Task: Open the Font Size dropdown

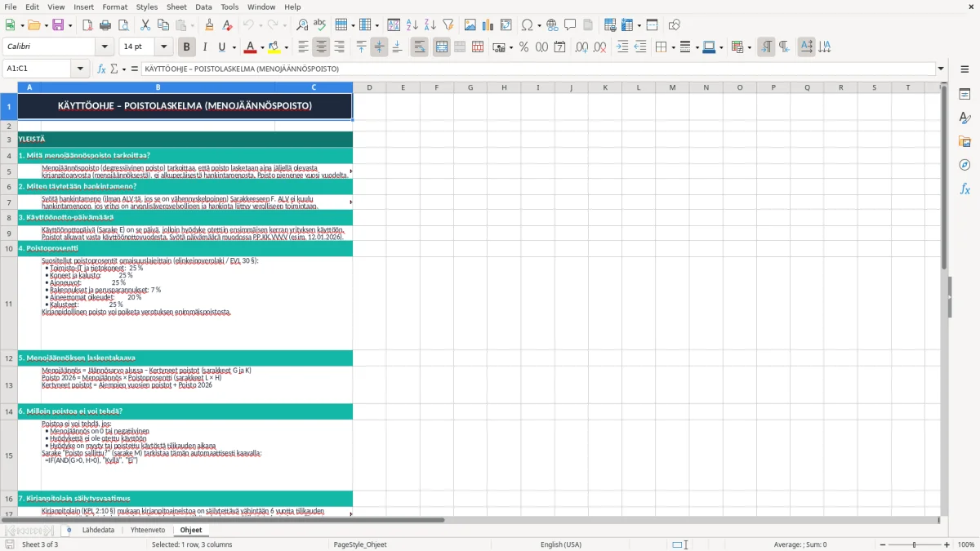Action: click(x=164, y=47)
